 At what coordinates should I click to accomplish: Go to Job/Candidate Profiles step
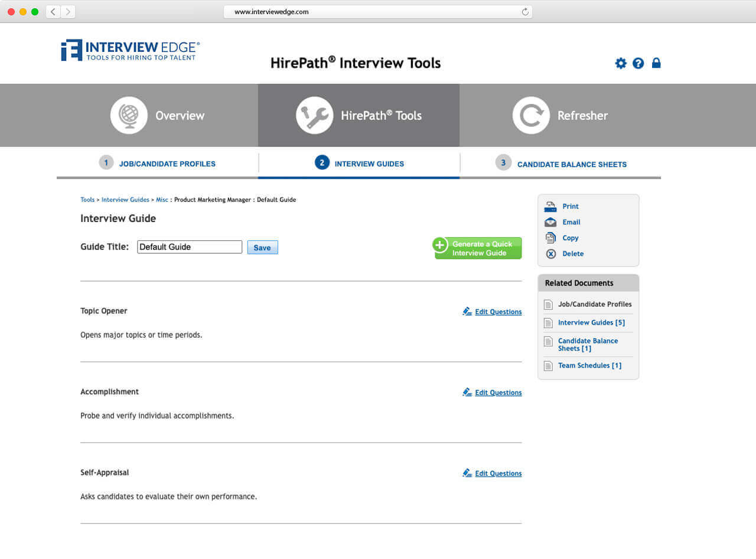[x=167, y=164]
